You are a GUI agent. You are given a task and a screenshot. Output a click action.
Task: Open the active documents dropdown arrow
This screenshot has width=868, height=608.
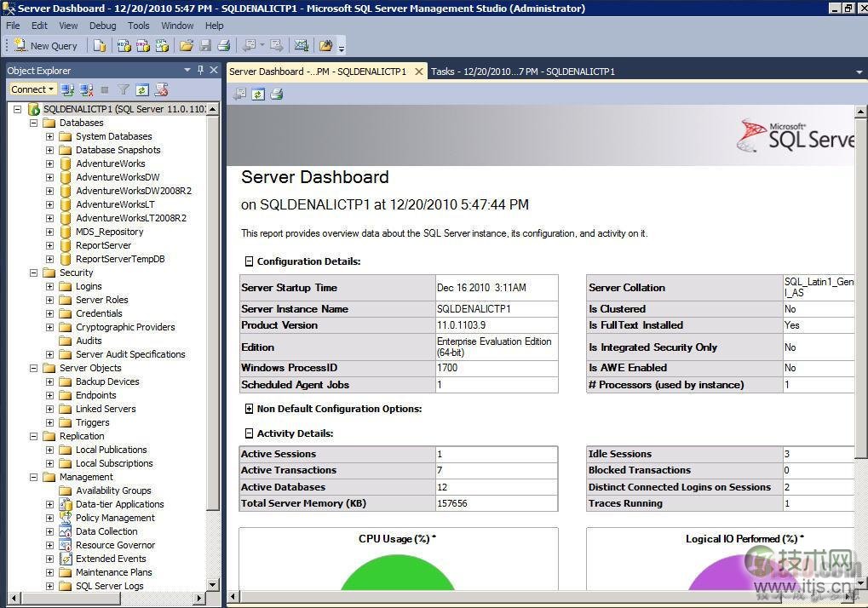[859, 72]
